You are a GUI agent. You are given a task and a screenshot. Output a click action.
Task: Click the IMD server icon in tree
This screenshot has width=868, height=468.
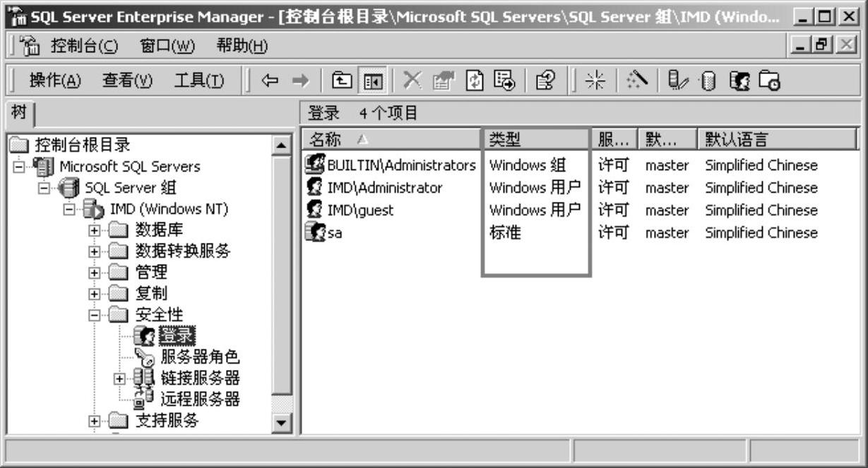94,210
